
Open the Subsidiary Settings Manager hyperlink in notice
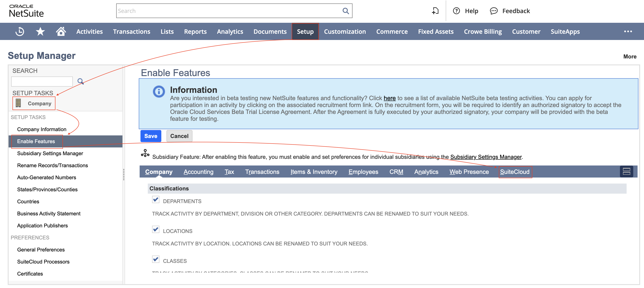(486, 157)
